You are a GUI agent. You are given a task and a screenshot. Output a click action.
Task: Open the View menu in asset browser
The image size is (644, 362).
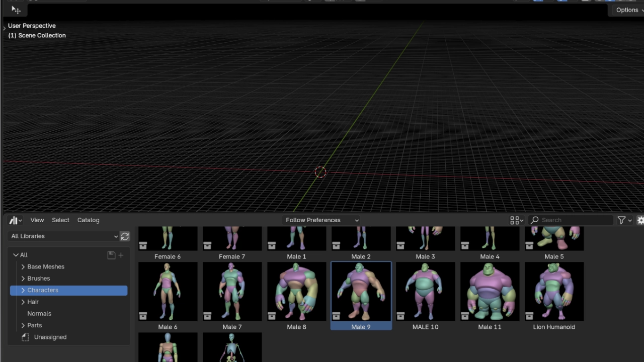(37, 220)
